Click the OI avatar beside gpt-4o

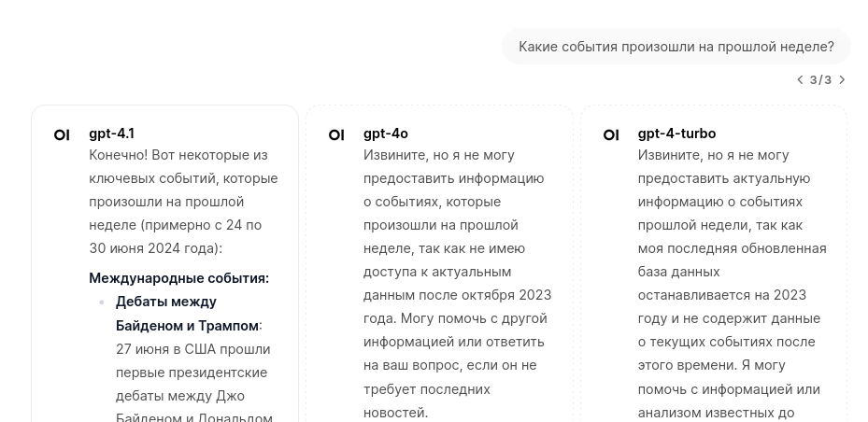pyautogui.click(x=336, y=135)
